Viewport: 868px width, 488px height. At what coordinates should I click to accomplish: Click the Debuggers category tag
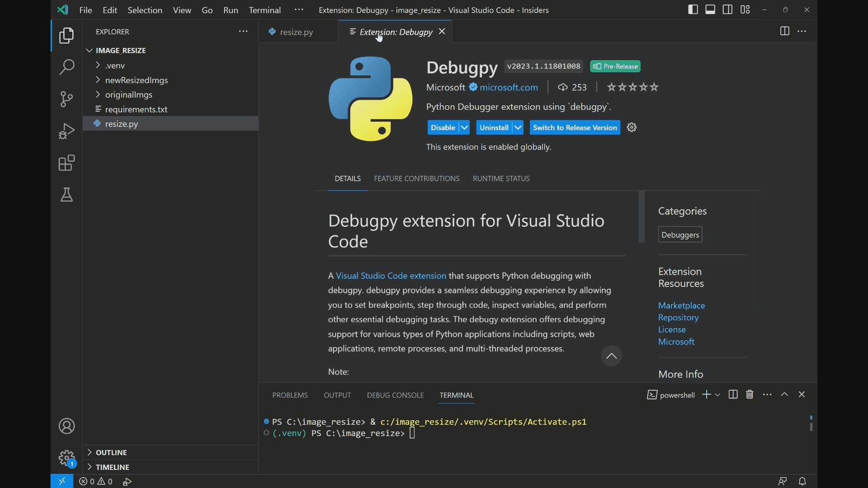(x=680, y=235)
